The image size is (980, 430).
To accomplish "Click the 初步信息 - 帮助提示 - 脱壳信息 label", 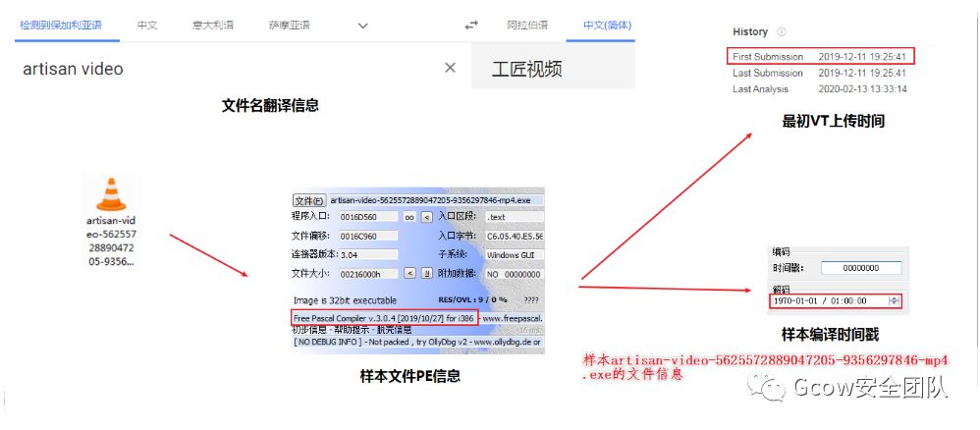I will [x=353, y=330].
